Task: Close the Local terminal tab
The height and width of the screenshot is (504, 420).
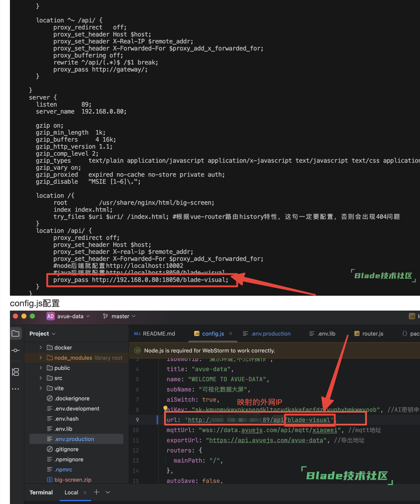Action: coord(85,493)
